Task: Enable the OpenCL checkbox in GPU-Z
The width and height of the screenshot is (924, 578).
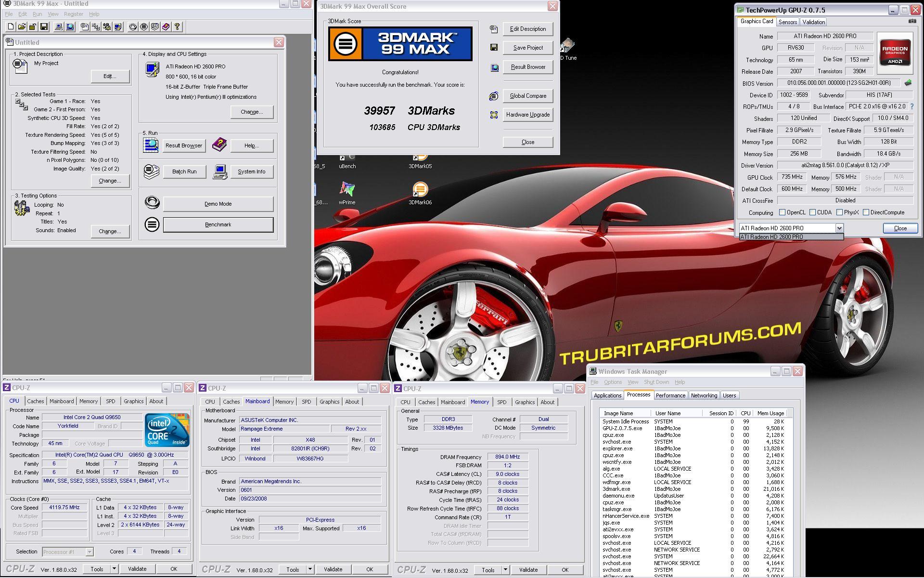Action: tap(782, 212)
